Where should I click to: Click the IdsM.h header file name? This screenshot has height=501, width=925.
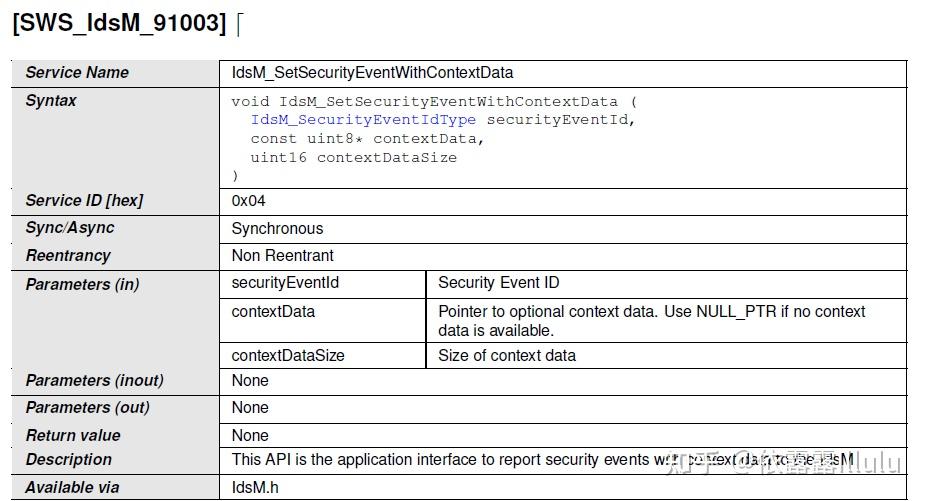click(253, 487)
